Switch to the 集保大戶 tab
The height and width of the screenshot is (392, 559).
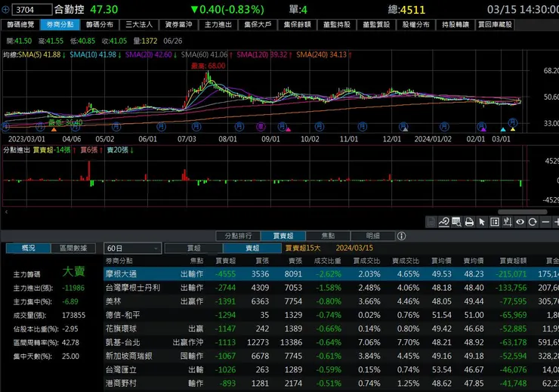point(258,25)
